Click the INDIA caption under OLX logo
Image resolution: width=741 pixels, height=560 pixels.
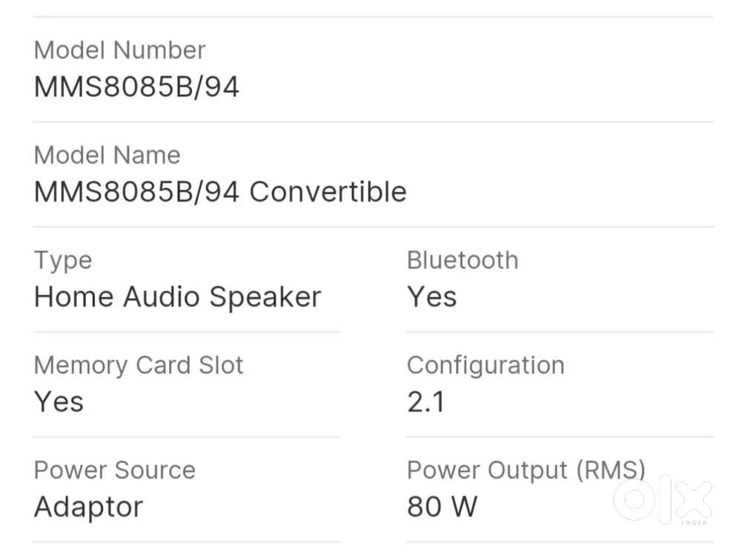tap(694, 523)
